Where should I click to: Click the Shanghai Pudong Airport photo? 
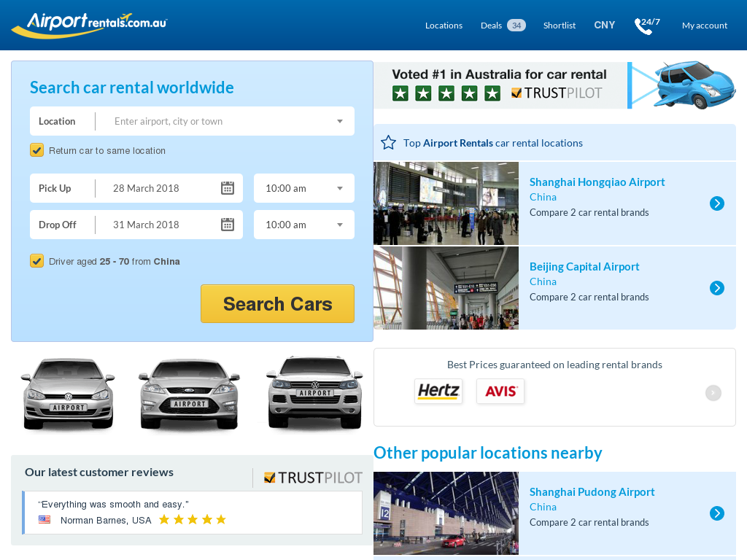[446, 513]
